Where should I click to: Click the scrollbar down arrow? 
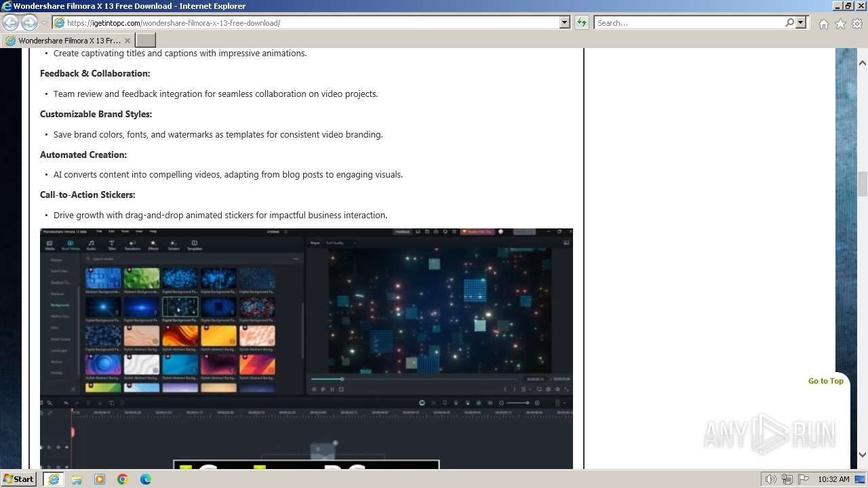[863, 455]
